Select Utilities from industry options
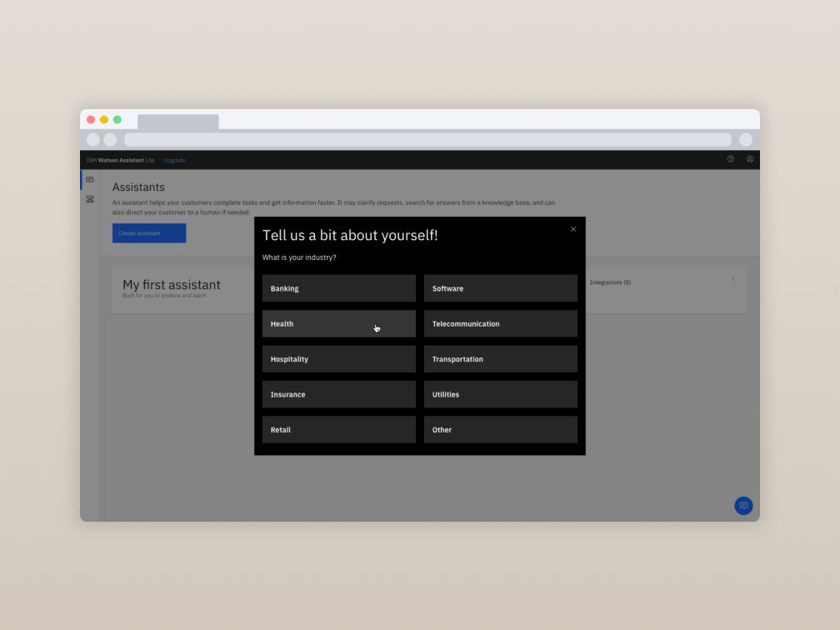The image size is (840, 630). pos(500,395)
